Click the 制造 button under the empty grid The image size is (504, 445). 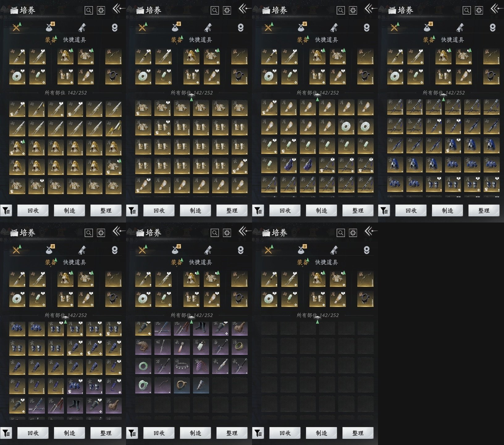[x=321, y=433]
